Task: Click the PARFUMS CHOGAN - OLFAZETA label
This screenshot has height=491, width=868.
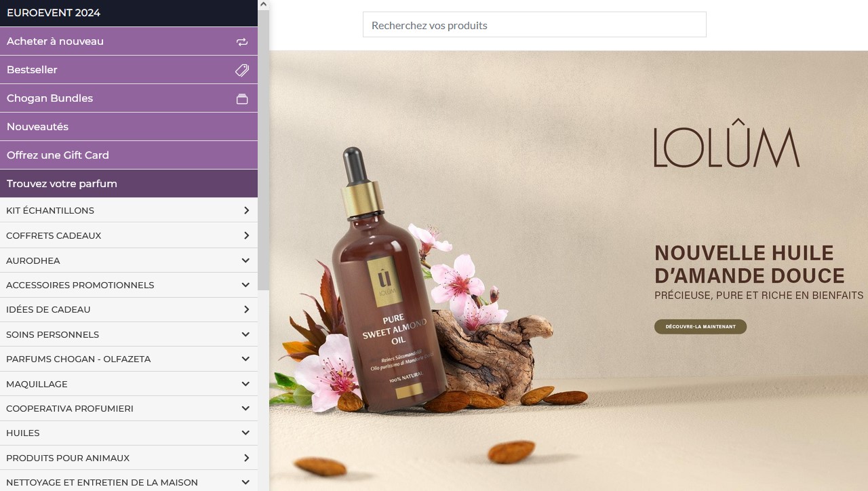Action: (79, 359)
